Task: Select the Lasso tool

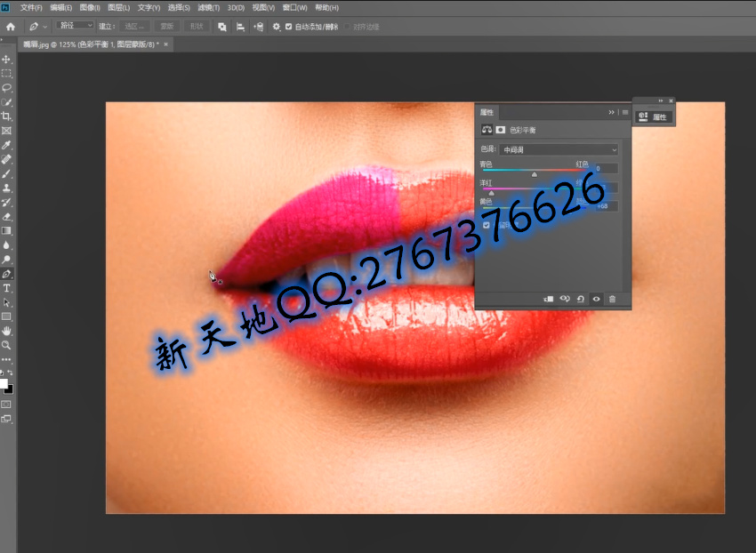Action: tap(6, 88)
